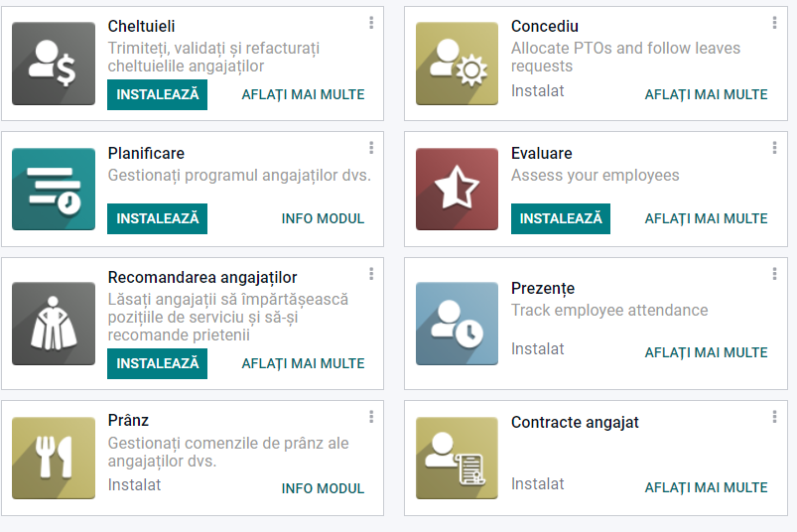The width and height of the screenshot is (797, 532).
Task: Click the Concediu time off module icon
Action: pos(457,64)
